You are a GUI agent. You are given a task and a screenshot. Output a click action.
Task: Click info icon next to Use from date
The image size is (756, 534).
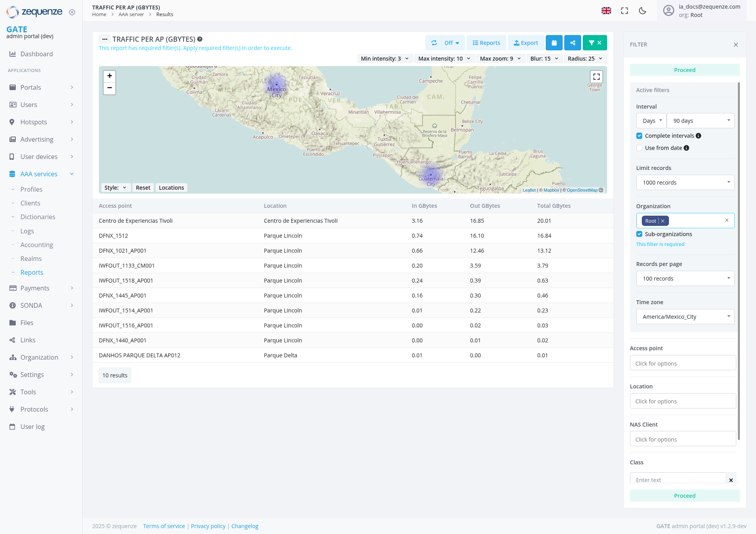686,148
